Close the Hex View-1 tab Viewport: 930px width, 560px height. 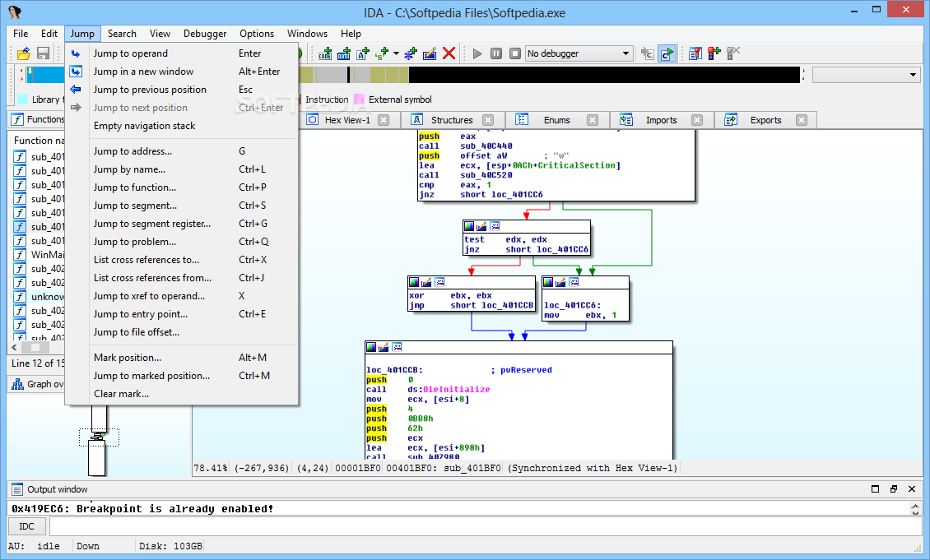(384, 120)
